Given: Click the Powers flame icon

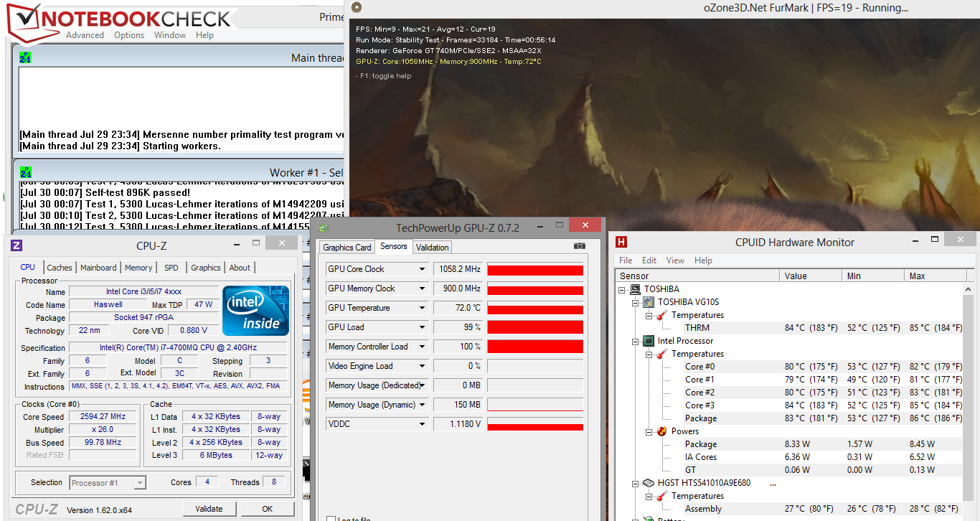Looking at the screenshot, I should tap(661, 431).
